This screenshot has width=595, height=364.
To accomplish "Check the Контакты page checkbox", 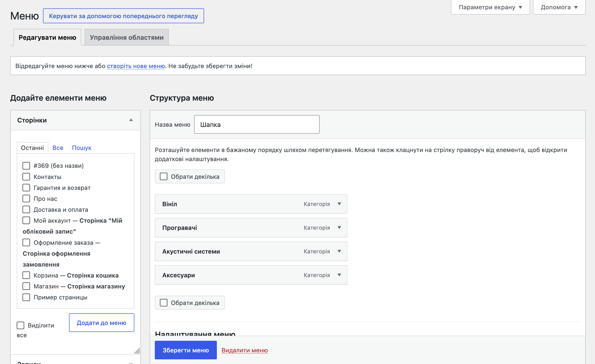I will tap(26, 177).
